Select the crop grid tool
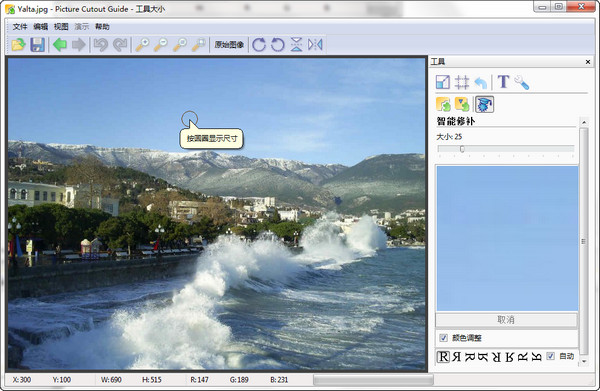The image size is (600, 391). (462, 82)
